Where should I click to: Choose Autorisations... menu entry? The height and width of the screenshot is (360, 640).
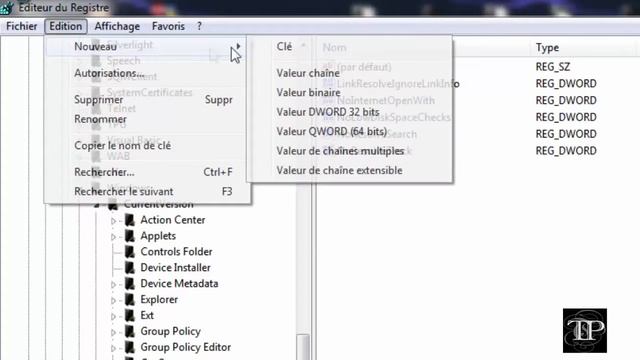109,73
